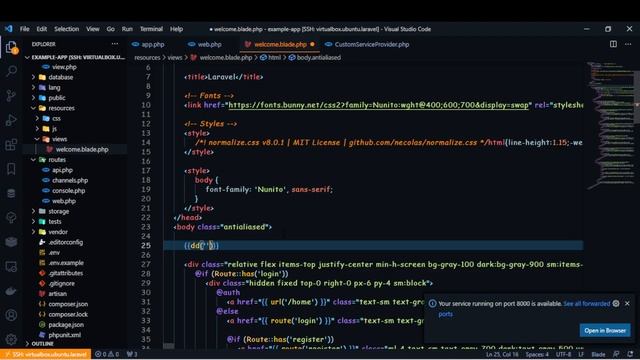
Task: Open the .env file in explorer
Action: click(54, 253)
